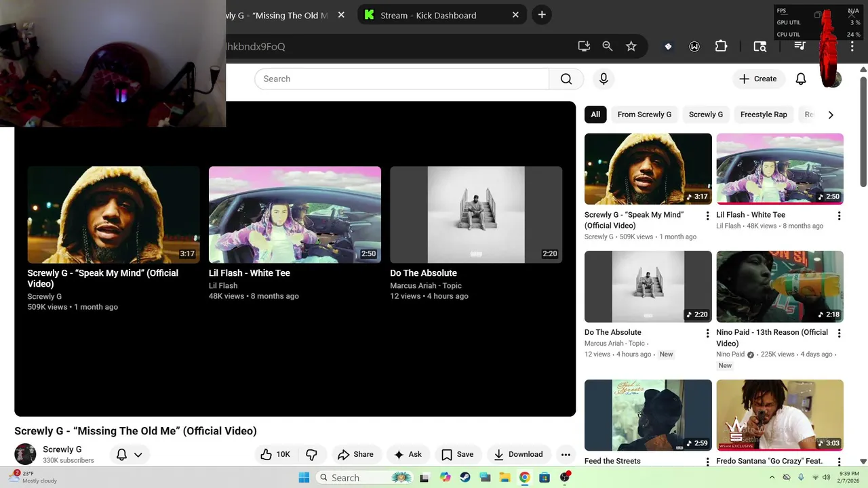Open Chrome icon in taskbar
Viewport: 868px width, 488px height.
pyautogui.click(x=524, y=477)
